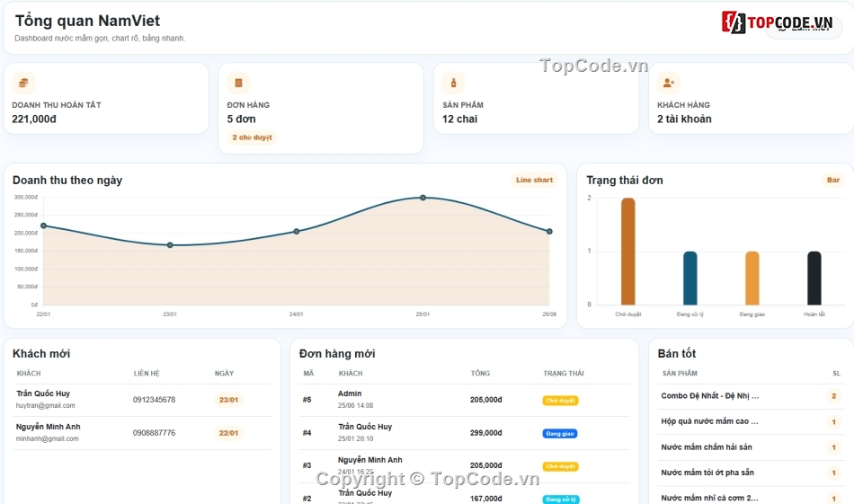Click the 23/01 date badge

point(228,400)
